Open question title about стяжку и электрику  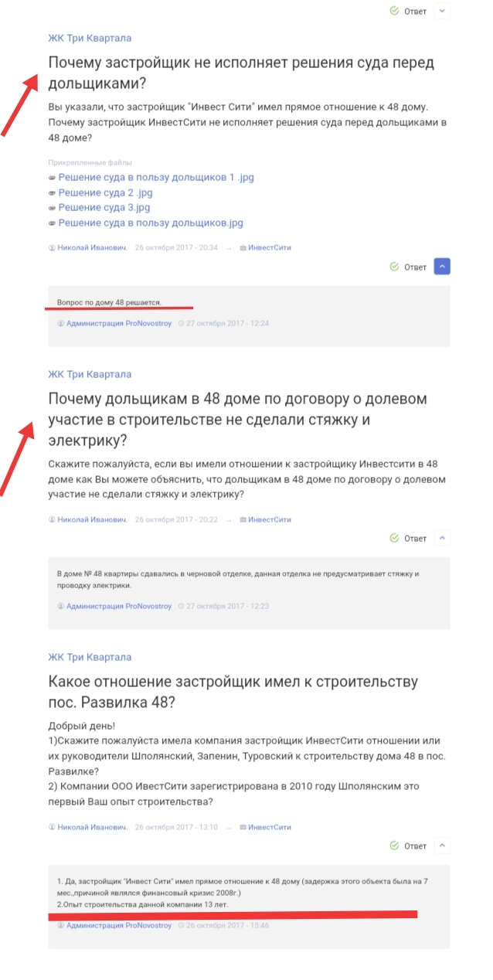click(x=237, y=419)
